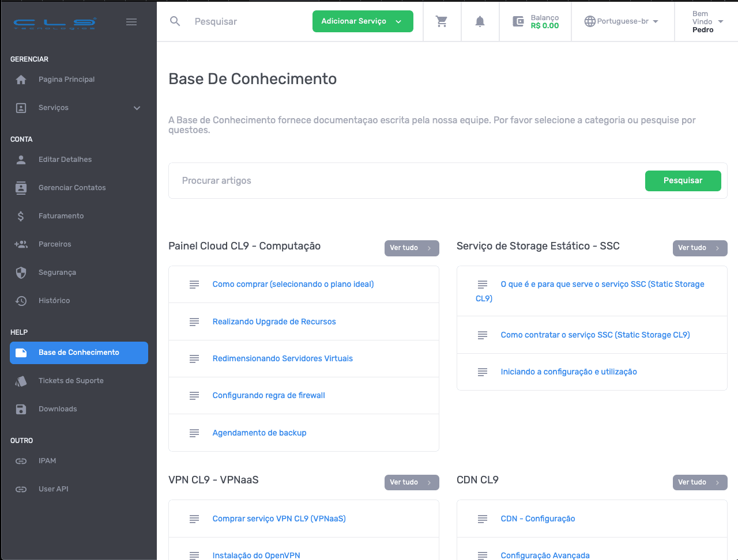Click the Parceiros people icon
This screenshot has width=738, height=560.
tap(21, 244)
